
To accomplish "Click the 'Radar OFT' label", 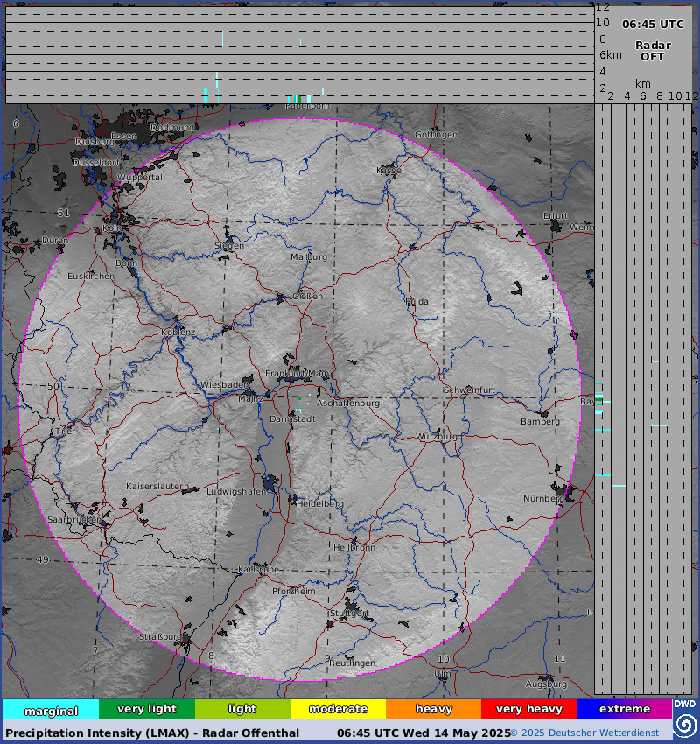I will click(x=652, y=51).
